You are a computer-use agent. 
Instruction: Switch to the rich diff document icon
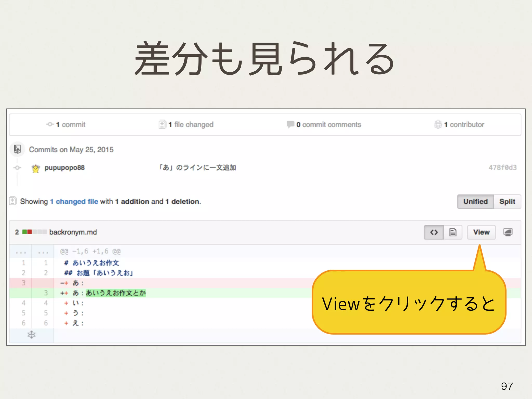453,232
